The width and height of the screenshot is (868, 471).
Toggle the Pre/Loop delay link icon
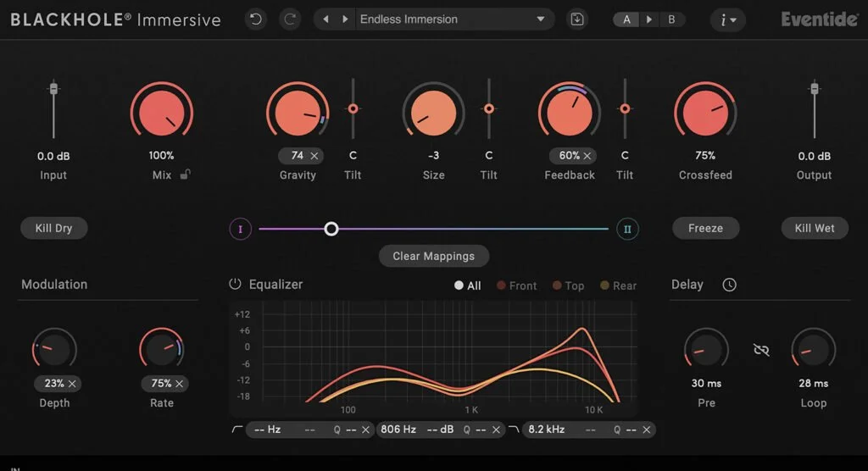pyautogui.click(x=761, y=350)
